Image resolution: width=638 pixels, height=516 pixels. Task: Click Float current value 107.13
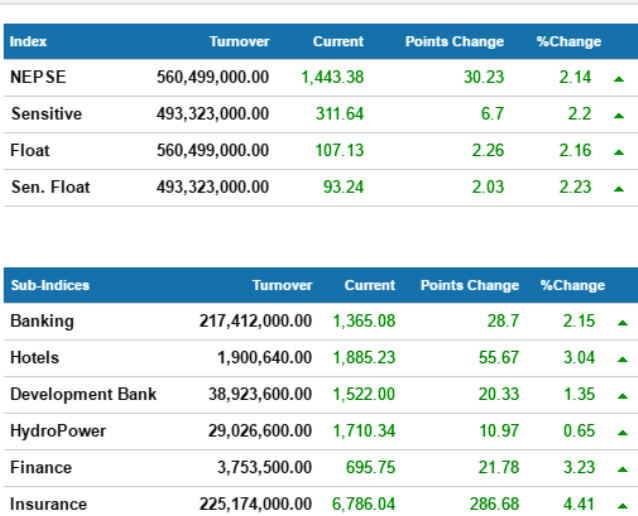point(339,151)
